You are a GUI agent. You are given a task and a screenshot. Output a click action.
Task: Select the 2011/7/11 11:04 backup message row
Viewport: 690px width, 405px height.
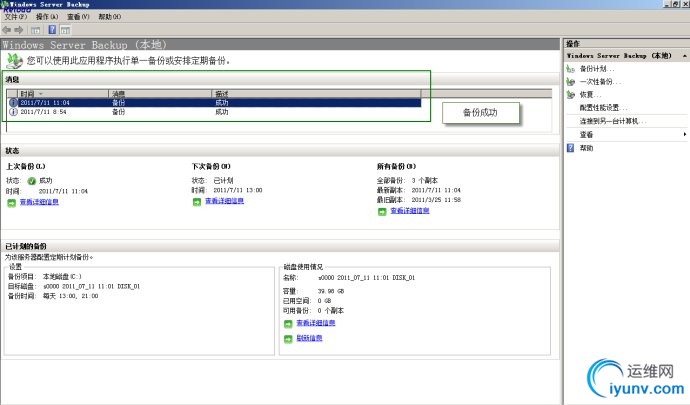[x=214, y=103]
